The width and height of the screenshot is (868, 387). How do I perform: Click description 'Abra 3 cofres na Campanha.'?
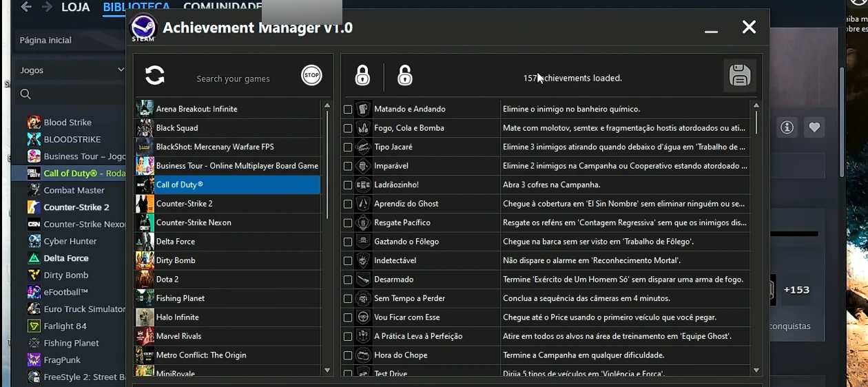pyautogui.click(x=551, y=185)
